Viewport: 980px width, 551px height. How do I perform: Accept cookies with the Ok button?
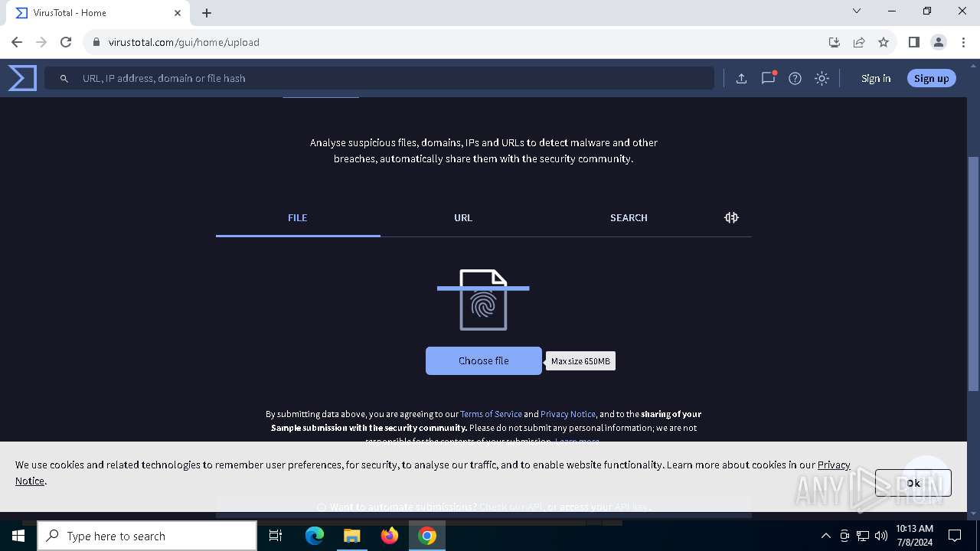913,483
